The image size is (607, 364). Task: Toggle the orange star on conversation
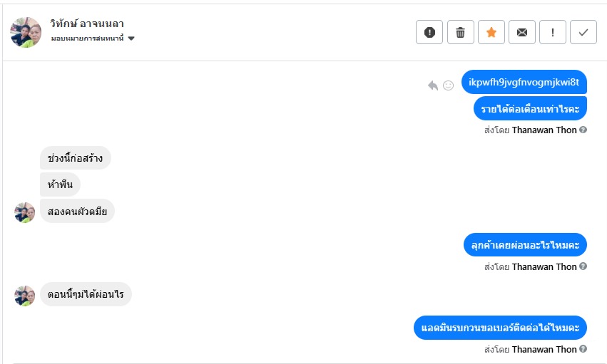(491, 32)
